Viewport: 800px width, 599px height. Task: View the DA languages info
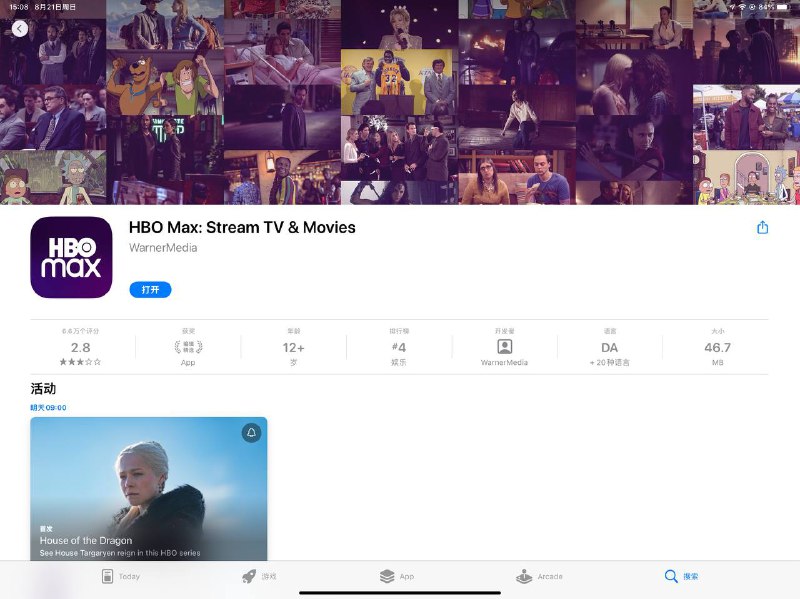coord(610,347)
